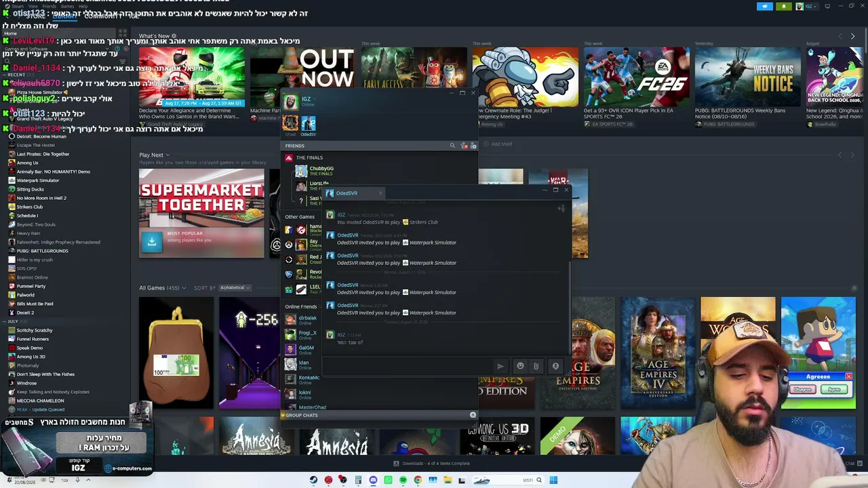Create a group chat with the plus icon
The image size is (868, 488).
pos(473,415)
